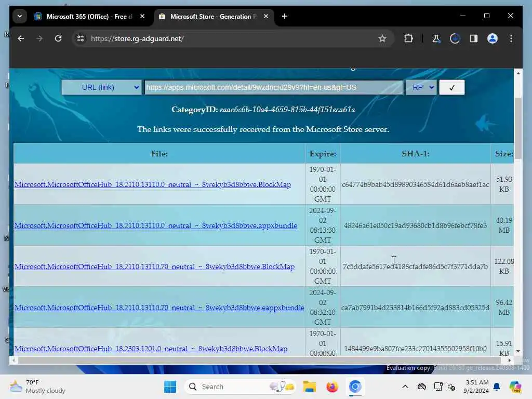The image size is (532, 399).
Task: Open the tab search dropdown arrow
Action: click(20, 16)
